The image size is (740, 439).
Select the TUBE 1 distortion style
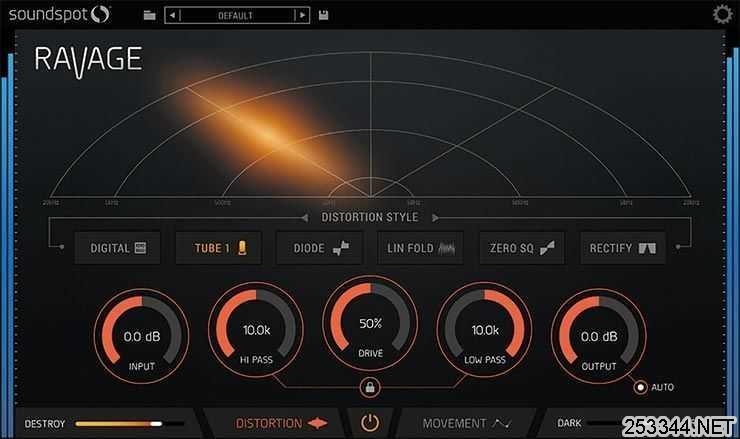coord(219,248)
